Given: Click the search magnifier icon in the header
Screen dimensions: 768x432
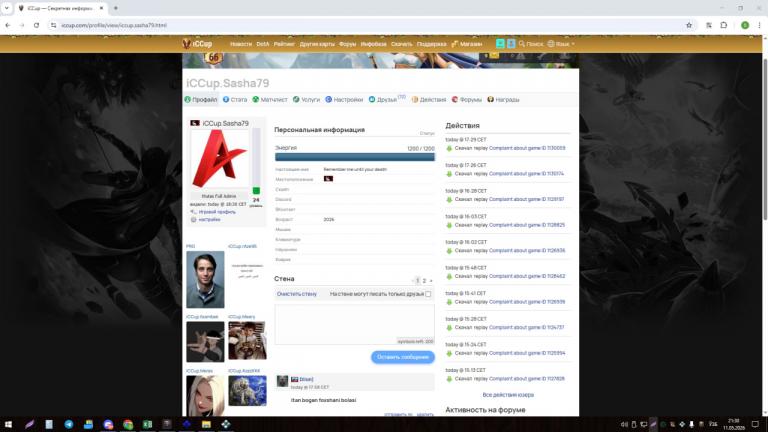Looking at the screenshot, I should click(x=522, y=44).
